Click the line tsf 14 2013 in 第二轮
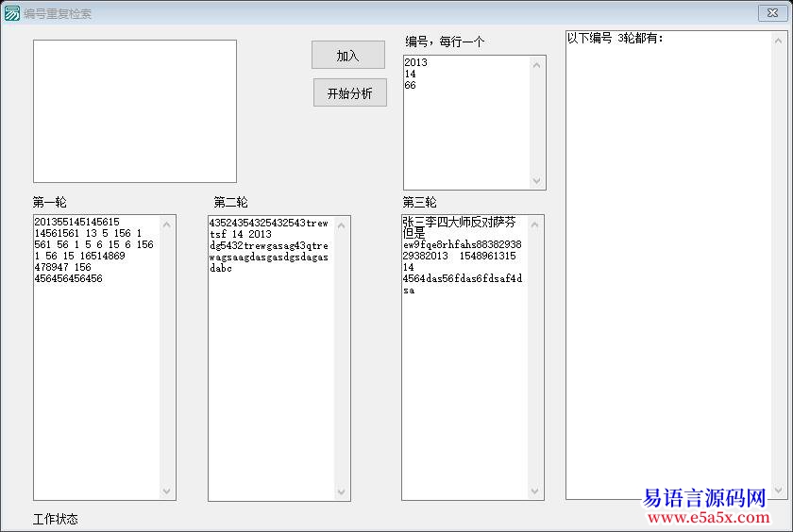 click(x=241, y=234)
